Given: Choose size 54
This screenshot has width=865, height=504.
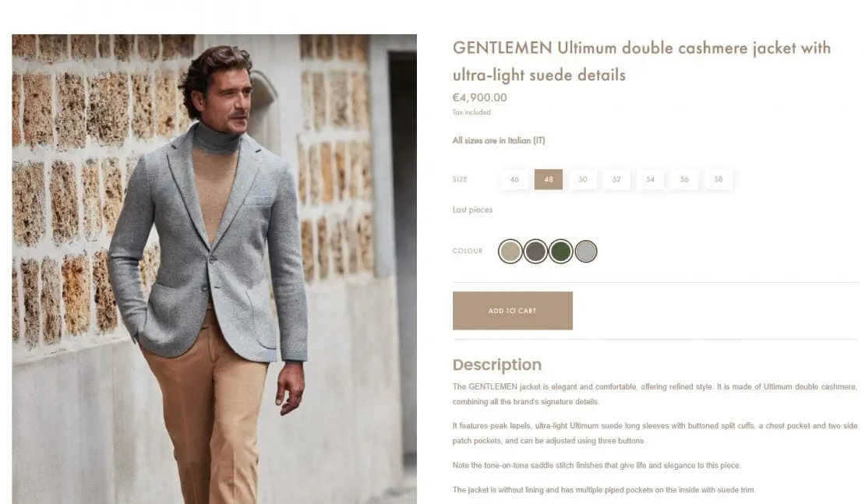Looking at the screenshot, I should pyautogui.click(x=651, y=179).
